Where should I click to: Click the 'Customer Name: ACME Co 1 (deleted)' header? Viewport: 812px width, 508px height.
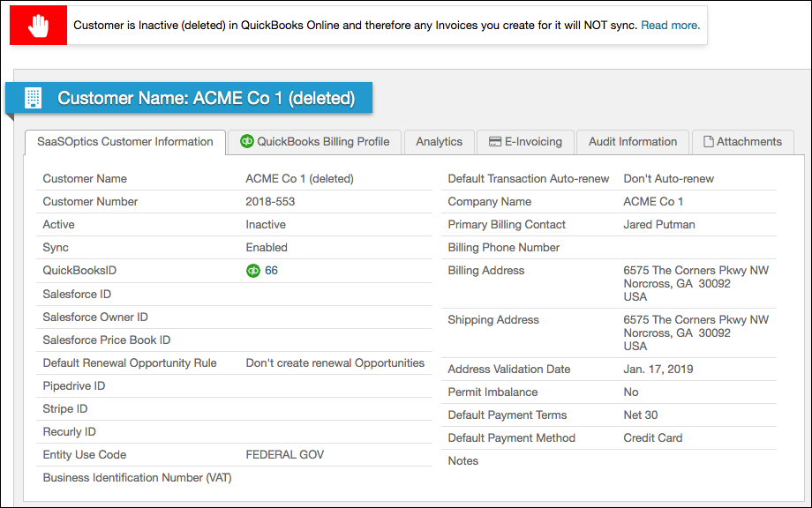(189, 98)
